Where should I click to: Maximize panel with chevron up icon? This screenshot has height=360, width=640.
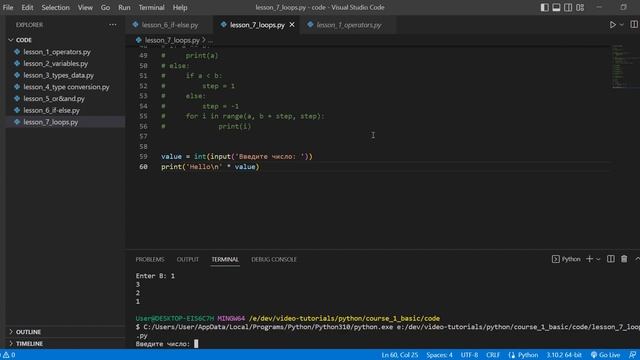point(637,259)
